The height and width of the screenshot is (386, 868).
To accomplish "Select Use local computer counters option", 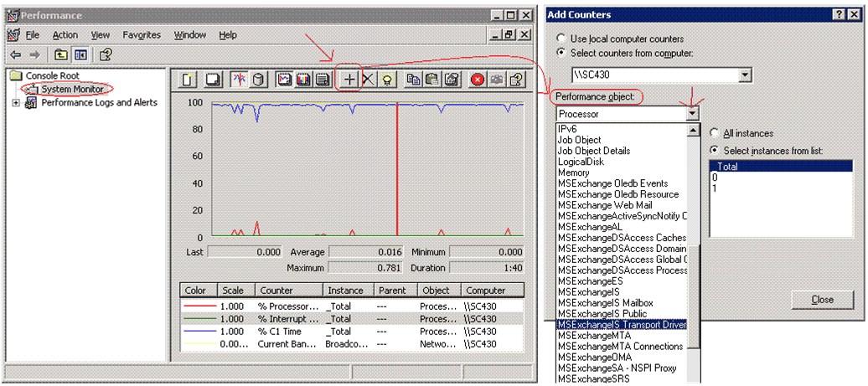I will point(563,39).
